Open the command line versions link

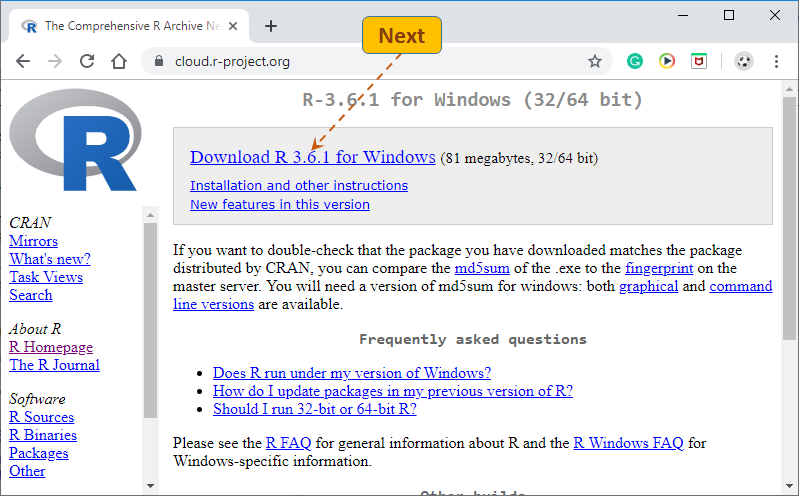[740, 286]
